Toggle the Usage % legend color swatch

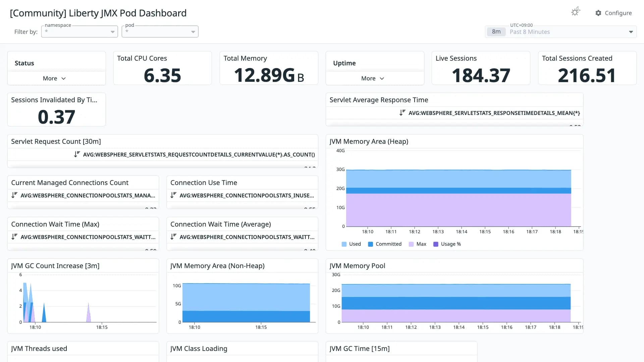pos(436,244)
